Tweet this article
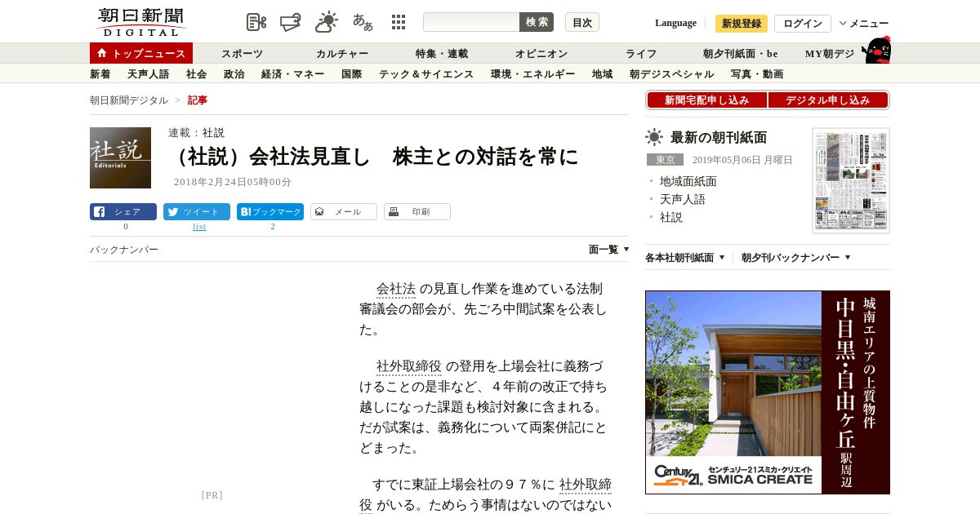Screen dimensions: 980x514 pyautogui.click(x=197, y=212)
